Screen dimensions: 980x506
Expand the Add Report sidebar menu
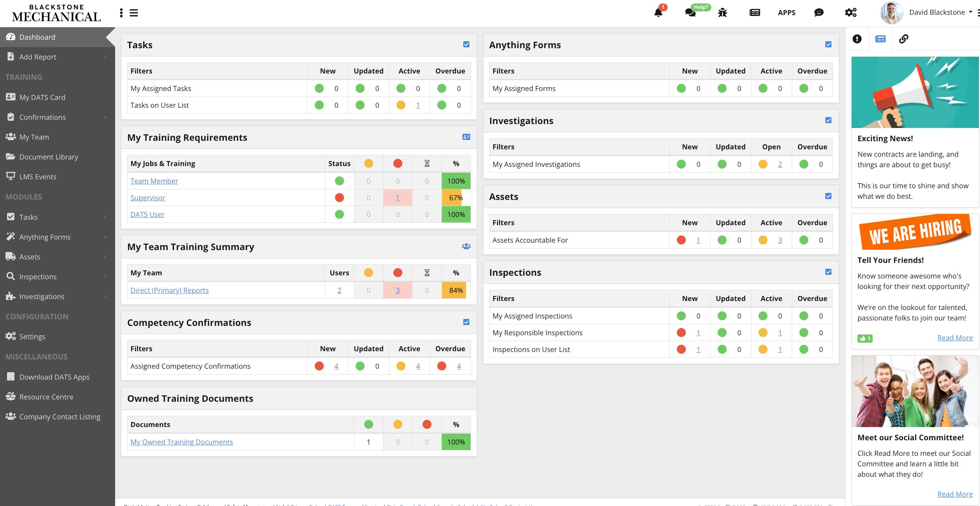point(38,57)
